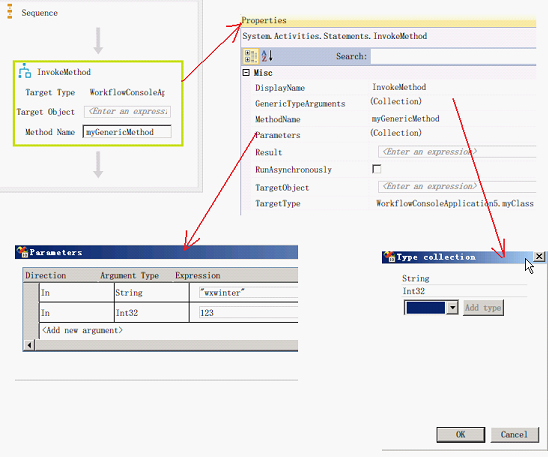Close the Type collection dialog
Screen dimensions: 548x457
click(539, 256)
